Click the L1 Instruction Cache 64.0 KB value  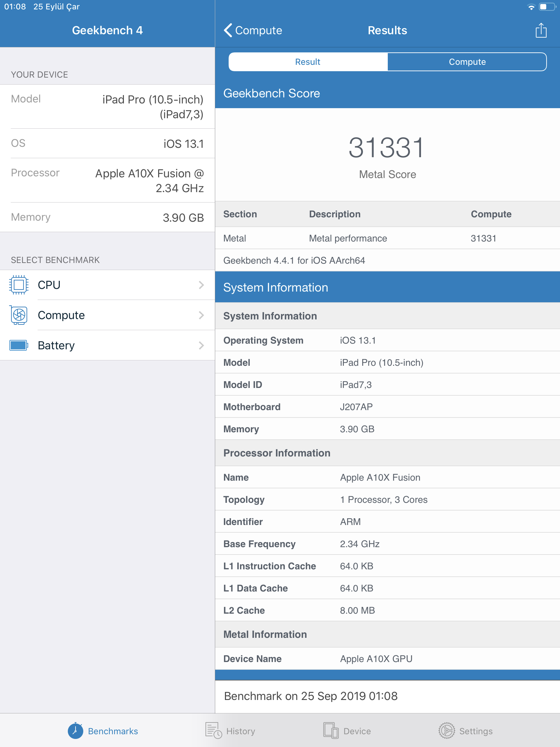pos(357,566)
